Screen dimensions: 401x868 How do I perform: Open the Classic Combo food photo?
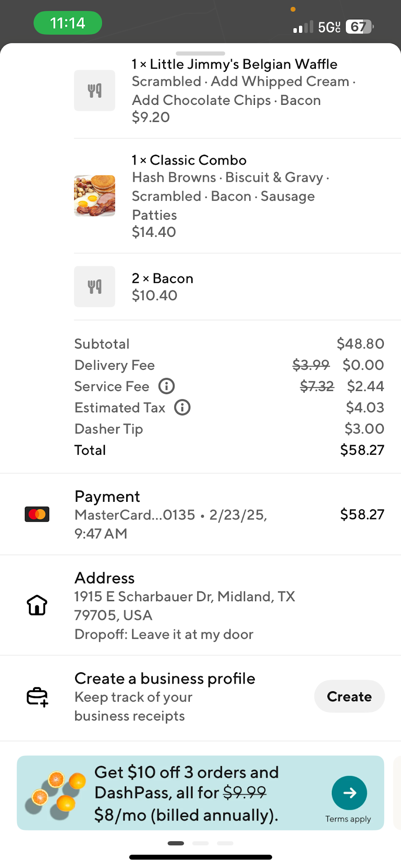(x=94, y=196)
